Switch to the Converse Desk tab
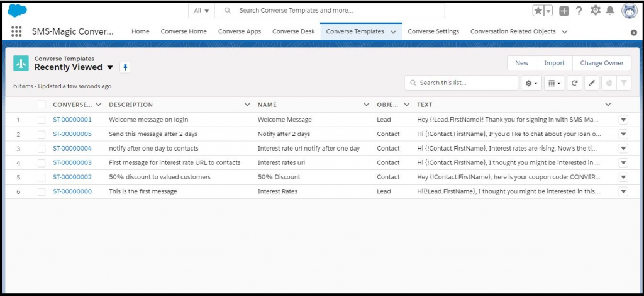 click(294, 31)
